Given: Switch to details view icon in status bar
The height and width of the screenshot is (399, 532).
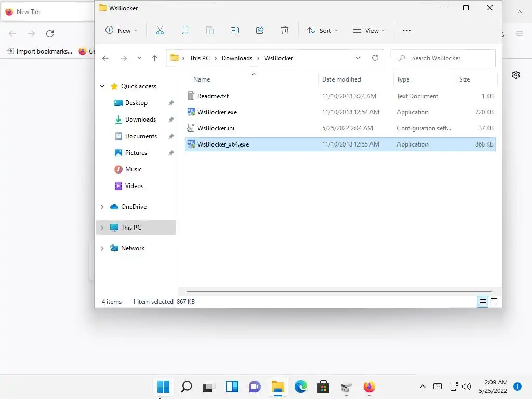Looking at the screenshot, I should point(483,301).
